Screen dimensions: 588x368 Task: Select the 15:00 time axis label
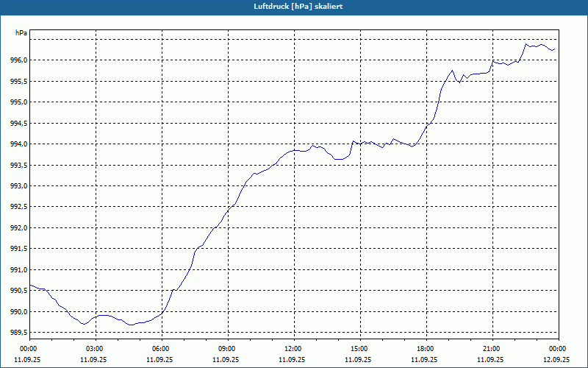360,349
